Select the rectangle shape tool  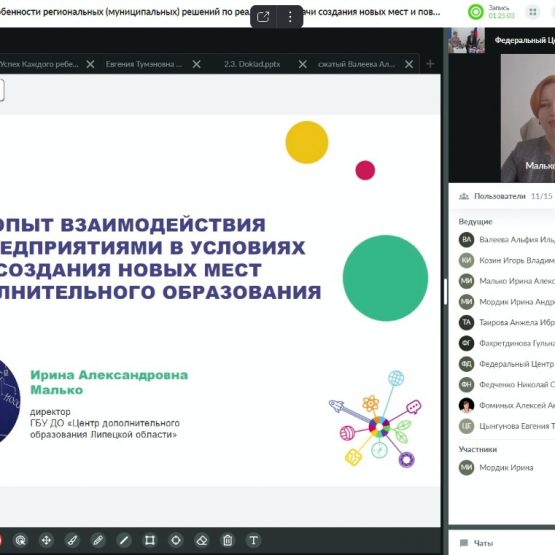pos(150,540)
